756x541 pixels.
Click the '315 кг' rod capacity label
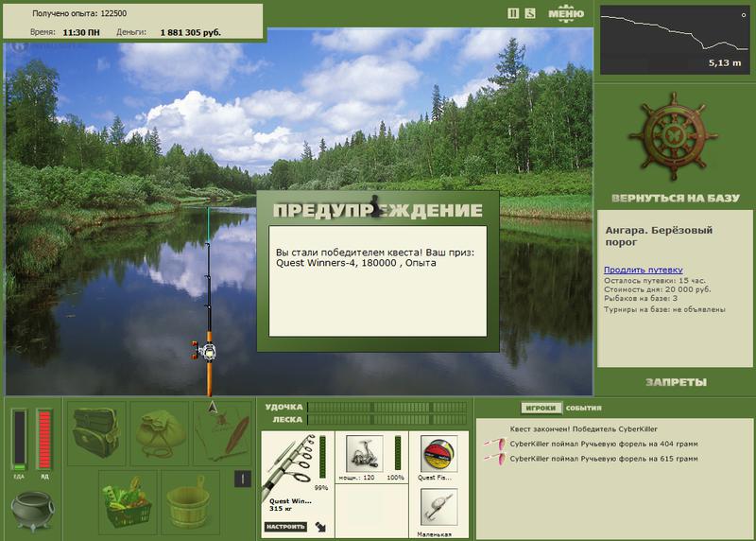coord(280,509)
